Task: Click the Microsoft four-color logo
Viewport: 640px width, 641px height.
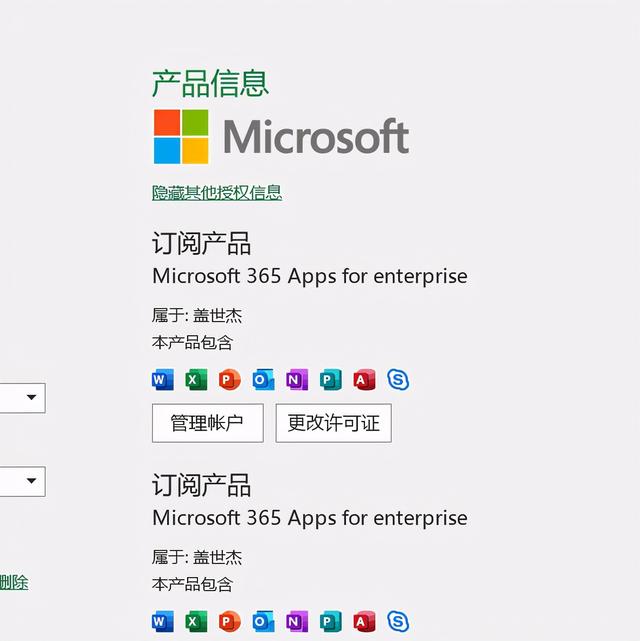Action: click(x=181, y=137)
